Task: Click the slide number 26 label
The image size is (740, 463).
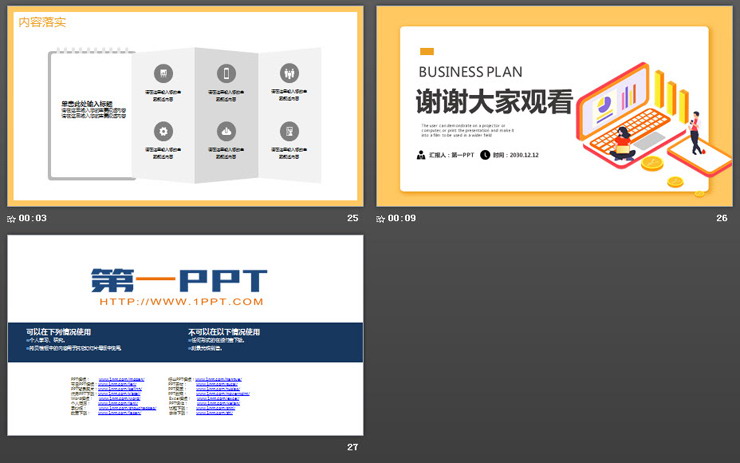Action: click(722, 218)
